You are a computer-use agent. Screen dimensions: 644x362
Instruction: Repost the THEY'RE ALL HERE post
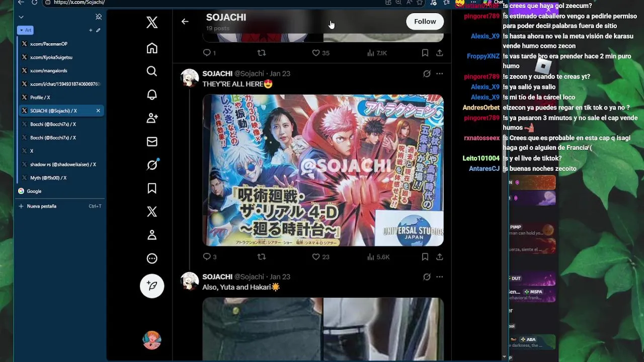point(262,257)
